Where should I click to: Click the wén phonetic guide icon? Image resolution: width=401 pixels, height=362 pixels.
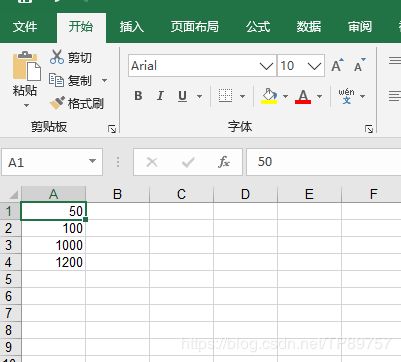pos(346,96)
